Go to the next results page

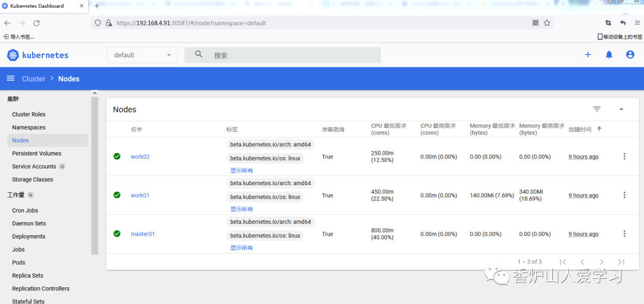click(602, 262)
